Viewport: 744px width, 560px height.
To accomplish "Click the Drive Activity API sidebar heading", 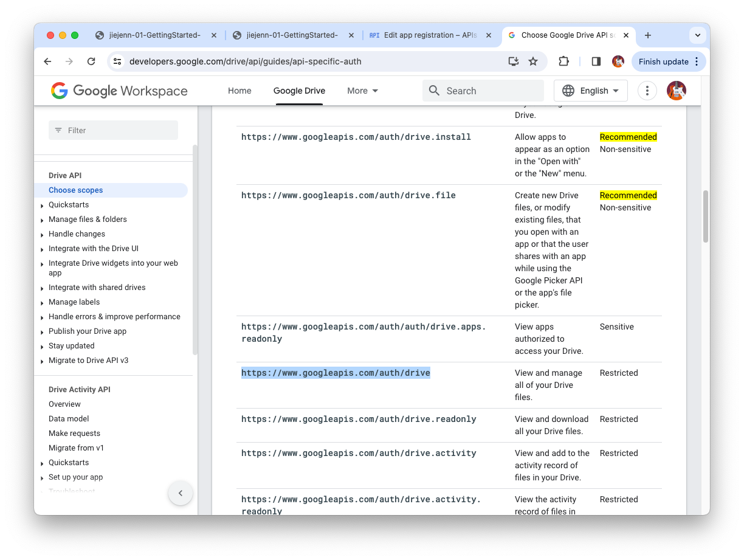I will [80, 390].
